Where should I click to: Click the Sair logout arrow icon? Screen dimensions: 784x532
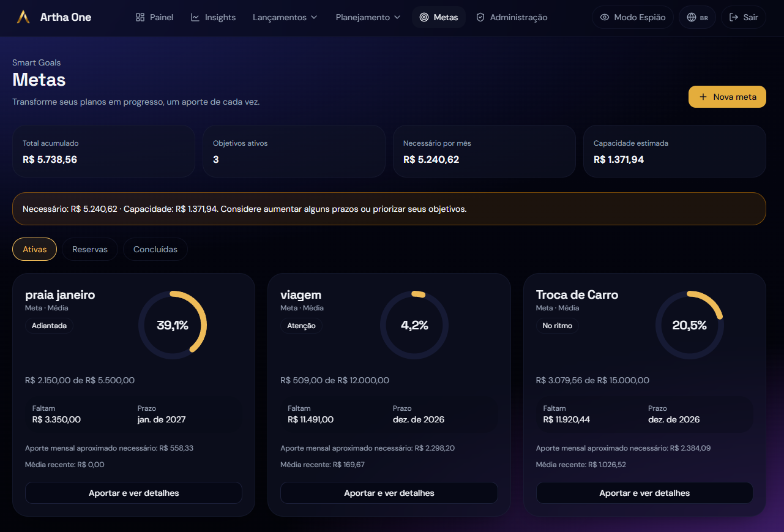point(734,17)
